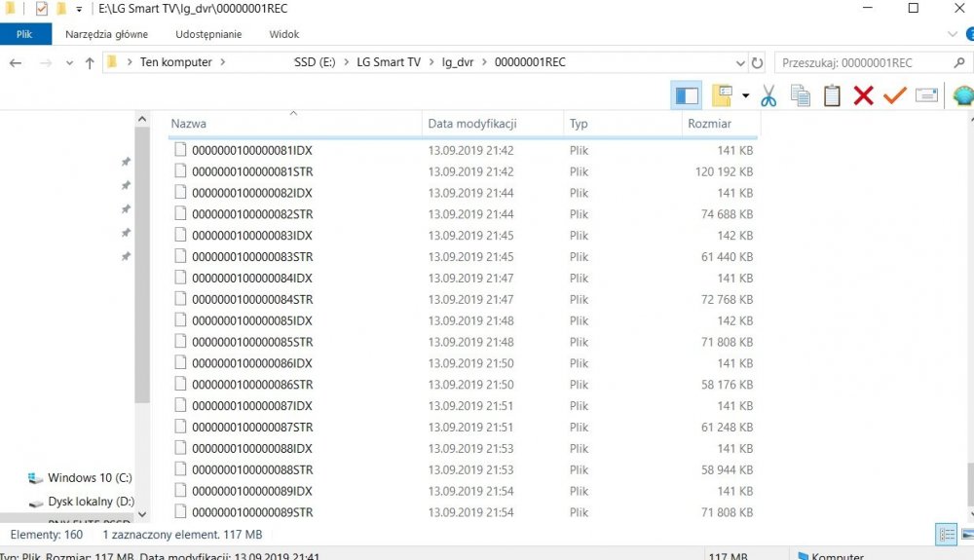Image resolution: width=974 pixels, height=560 pixels.
Task: Click the red X Delete icon
Action: pyautogui.click(x=863, y=95)
